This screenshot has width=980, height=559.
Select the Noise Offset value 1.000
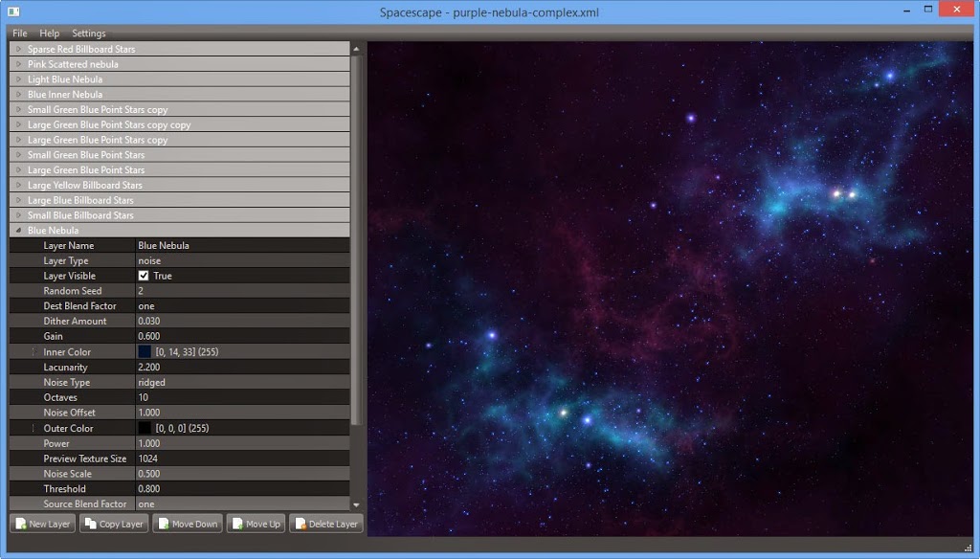148,413
